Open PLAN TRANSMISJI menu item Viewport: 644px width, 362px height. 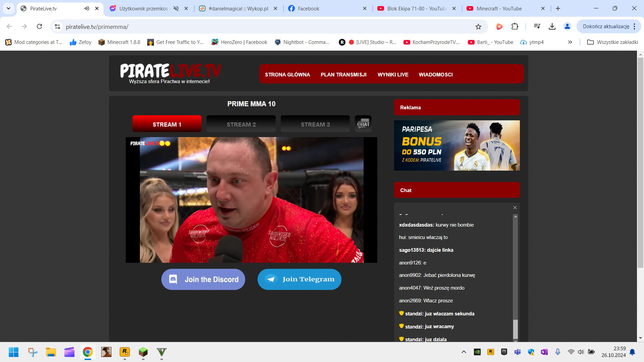[343, 74]
